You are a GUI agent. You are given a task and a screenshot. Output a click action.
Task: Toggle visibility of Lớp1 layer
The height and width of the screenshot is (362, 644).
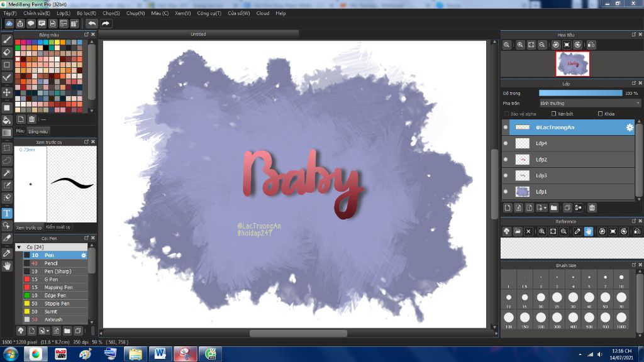click(x=506, y=191)
